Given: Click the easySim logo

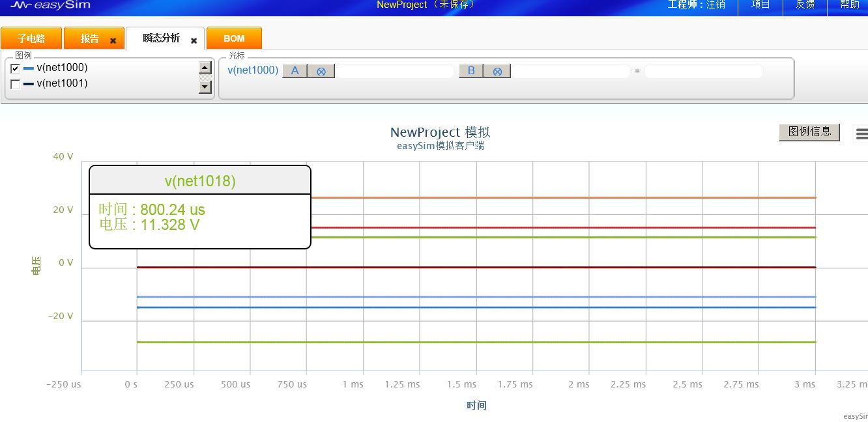Looking at the screenshot, I should coord(50,5).
